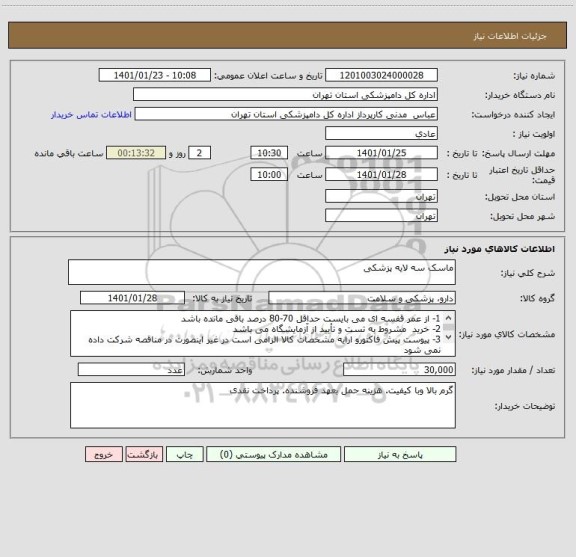Click label 'شماره نیاز'
Screen dimensions: 576x557
(534, 76)
